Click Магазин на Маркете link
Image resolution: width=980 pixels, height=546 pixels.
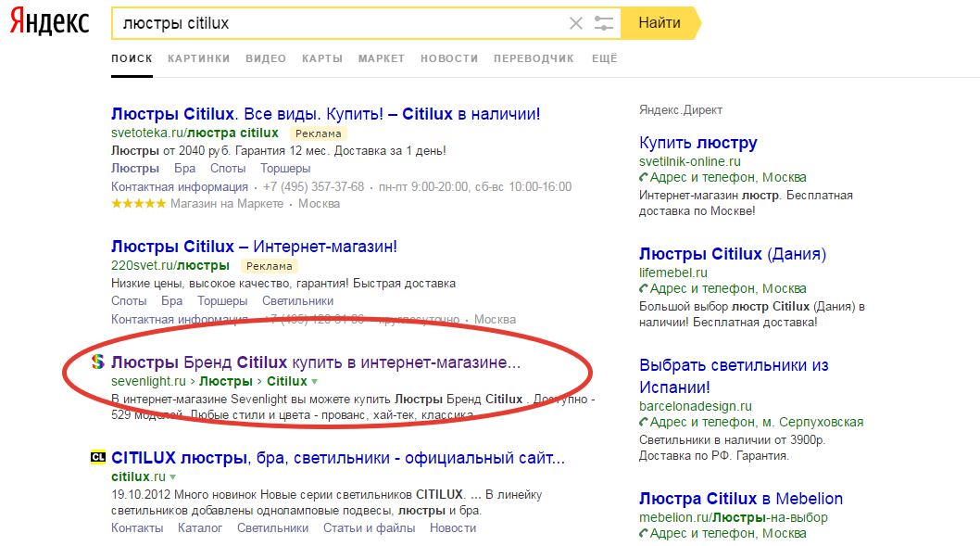pos(227,203)
